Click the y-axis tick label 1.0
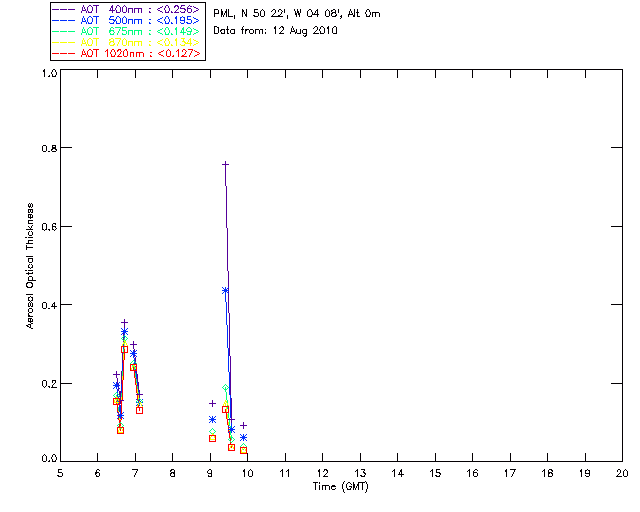The width and height of the screenshot is (640, 512). tap(49, 73)
